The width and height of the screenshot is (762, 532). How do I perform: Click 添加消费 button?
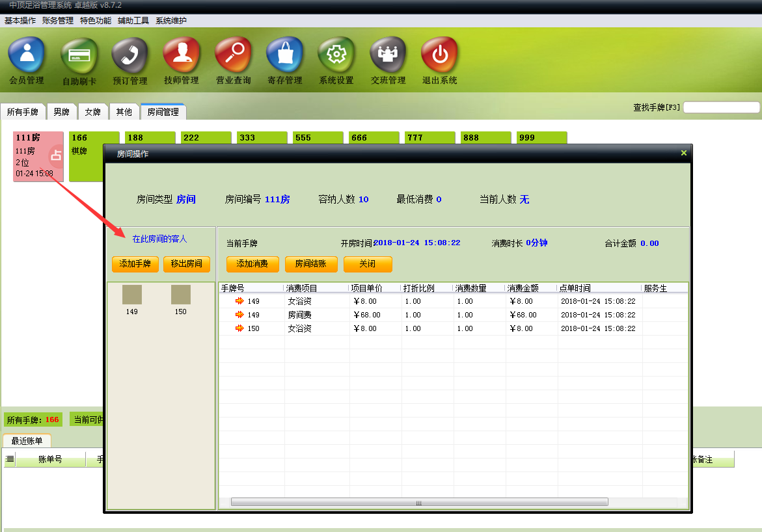[x=252, y=264]
